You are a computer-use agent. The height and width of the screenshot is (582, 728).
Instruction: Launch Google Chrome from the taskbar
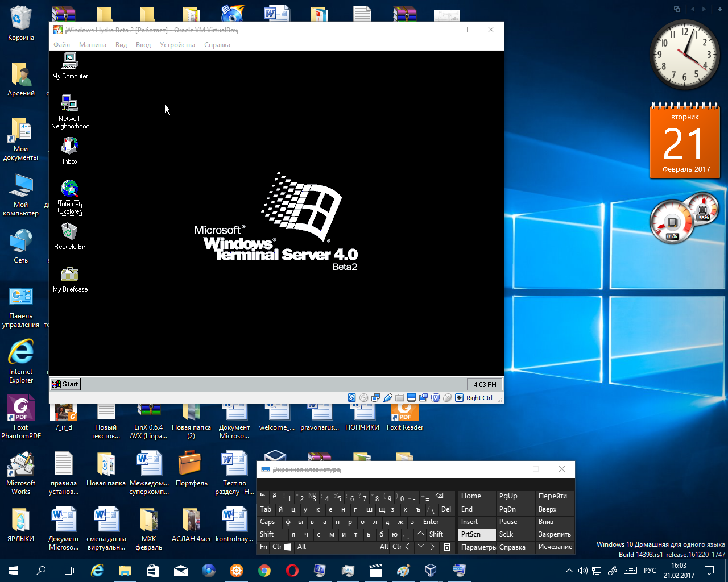click(x=264, y=570)
